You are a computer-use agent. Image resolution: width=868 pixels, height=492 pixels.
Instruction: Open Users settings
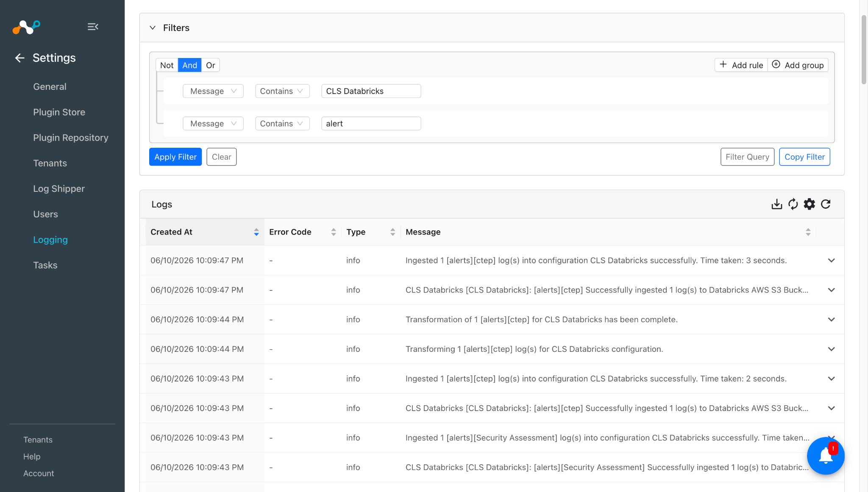pos(45,214)
